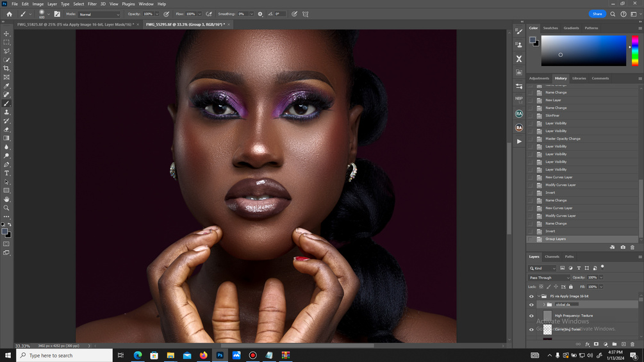The height and width of the screenshot is (362, 644).
Task: Select the Rectangular Marquee tool
Action: pos(6,42)
